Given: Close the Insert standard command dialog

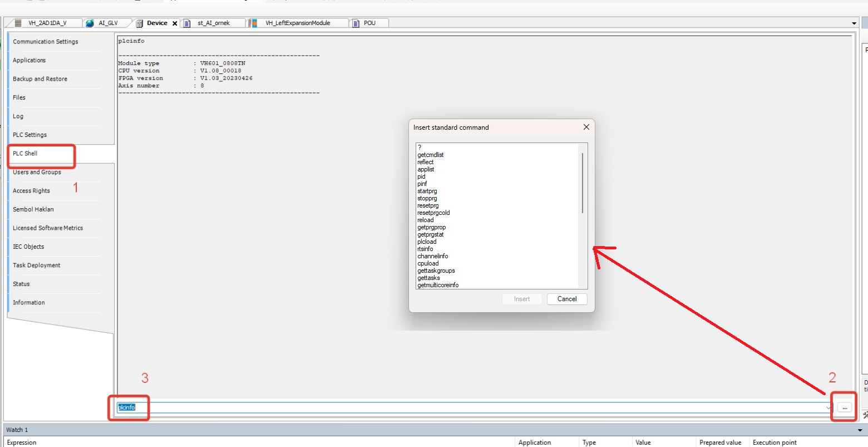Looking at the screenshot, I should click(586, 127).
